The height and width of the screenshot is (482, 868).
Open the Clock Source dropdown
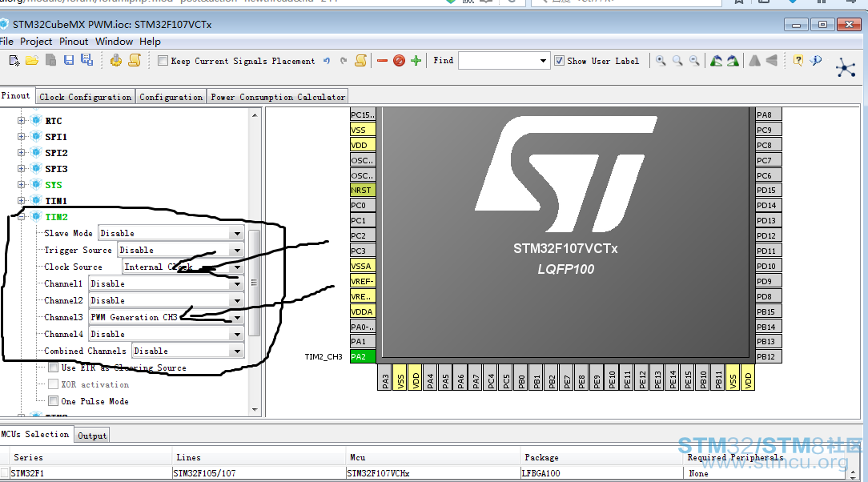click(237, 267)
